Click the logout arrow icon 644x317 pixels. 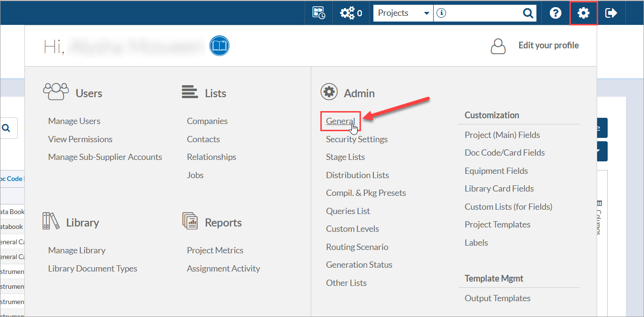tap(611, 13)
